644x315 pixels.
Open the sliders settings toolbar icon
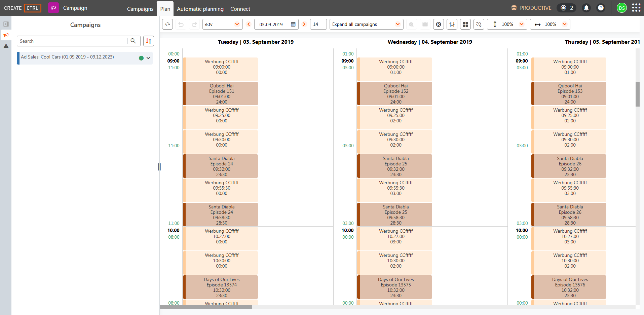pos(452,24)
